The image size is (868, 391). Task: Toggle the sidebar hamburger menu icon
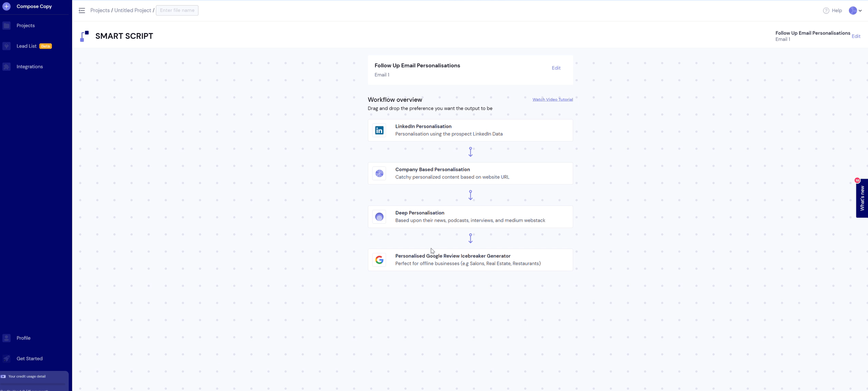point(82,11)
